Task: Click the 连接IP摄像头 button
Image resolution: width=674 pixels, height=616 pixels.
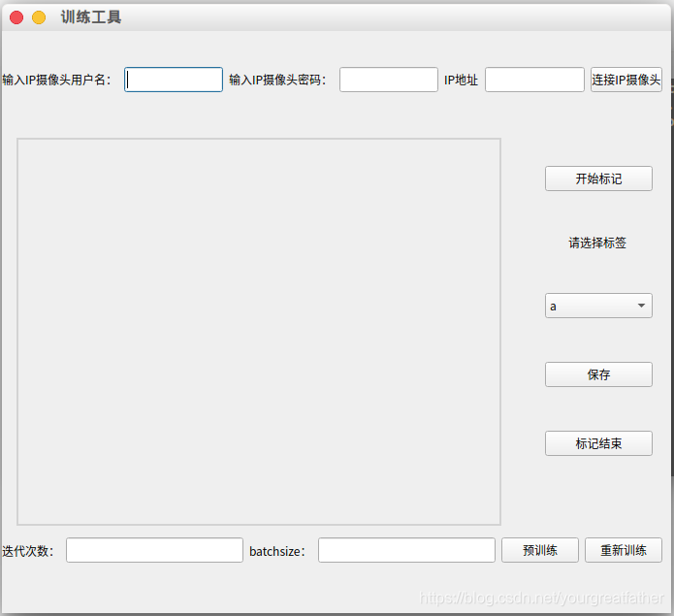Action: [x=626, y=80]
